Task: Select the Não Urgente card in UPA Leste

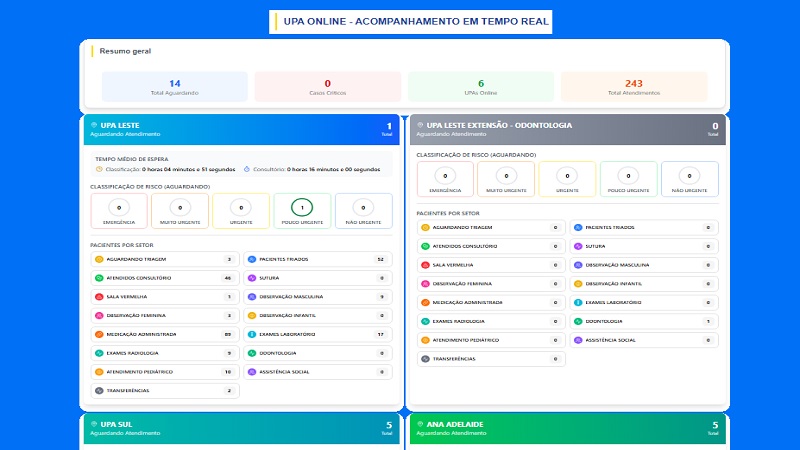Action: (x=363, y=211)
